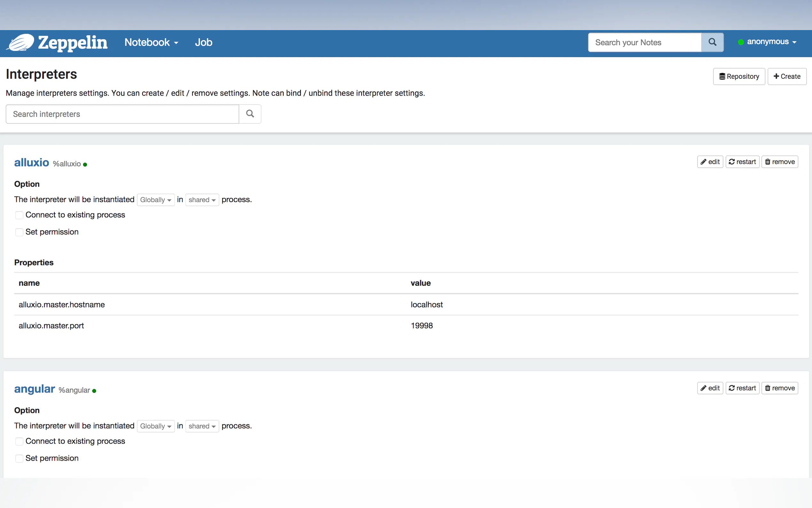Check Set permission for alluxio
The width and height of the screenshot is (812, 508).
20,232
